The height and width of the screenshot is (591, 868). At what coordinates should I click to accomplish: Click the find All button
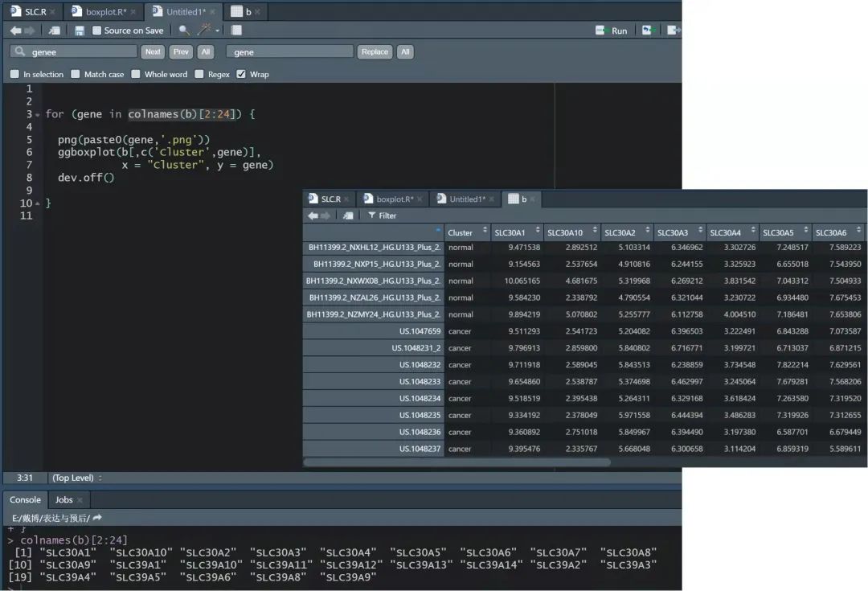(x=206, y=51)
